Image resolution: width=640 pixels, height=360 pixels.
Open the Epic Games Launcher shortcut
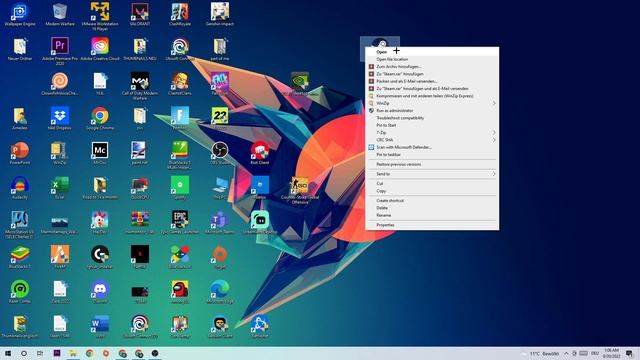(x=180, y=222)
